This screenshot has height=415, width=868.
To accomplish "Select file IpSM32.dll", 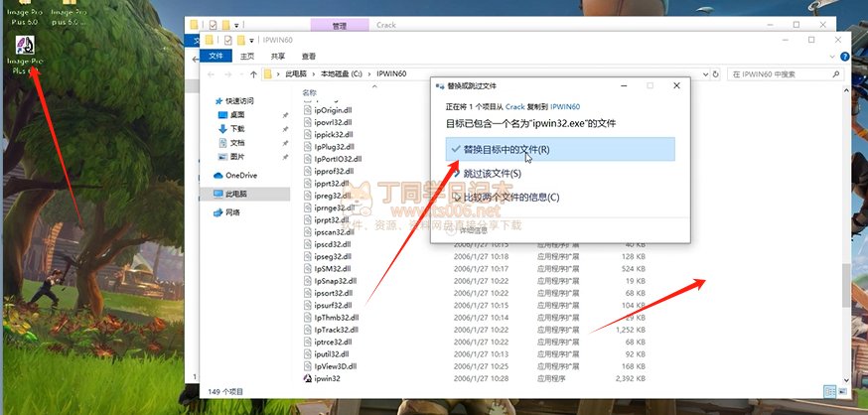I will coord(331,268).
